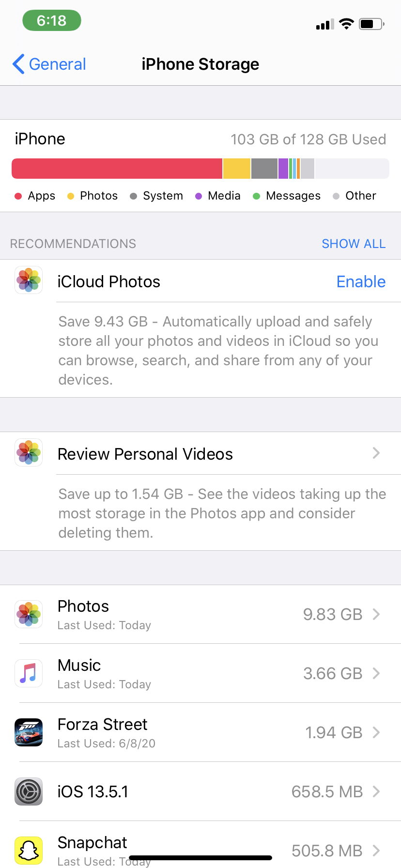This screenshot has height=868, width=401.
Task: Open Music storage details chevron
Action: [x=376, y=673]
